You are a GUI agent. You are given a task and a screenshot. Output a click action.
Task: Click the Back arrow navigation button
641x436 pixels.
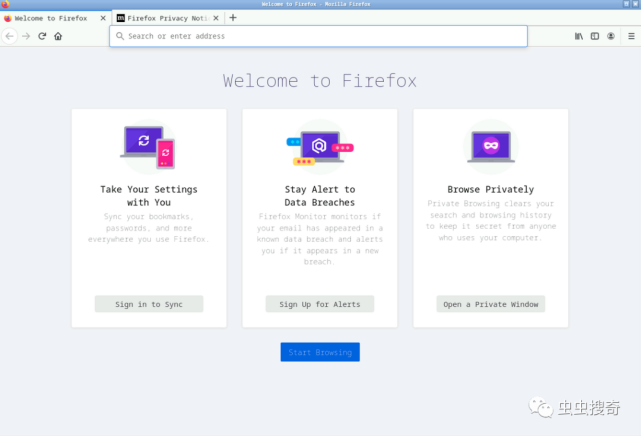(x=9, y=36)
